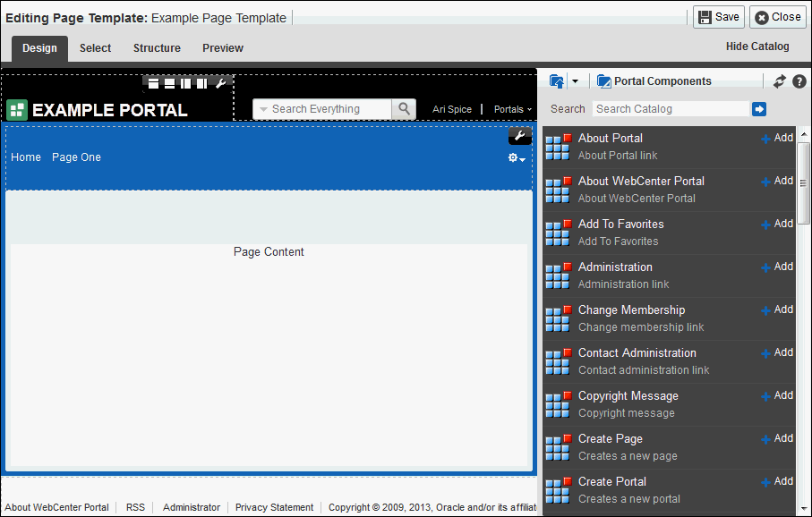812x517 pixels.
Task: Click the Close button
Action: click(778, 17)
